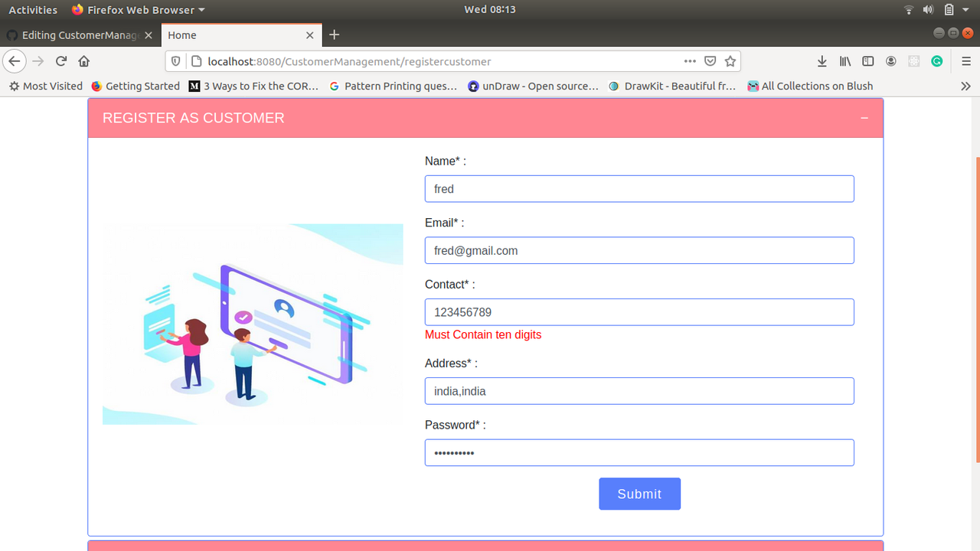Open the Downloads panel
Viewport: 980px width, 551px height.
[x=822, y=61]
